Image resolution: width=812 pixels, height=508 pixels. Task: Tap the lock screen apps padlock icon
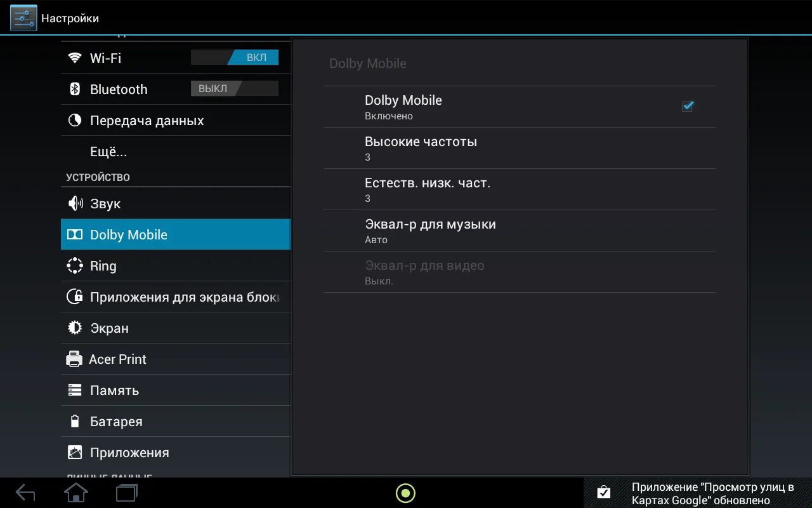point(75,297)
